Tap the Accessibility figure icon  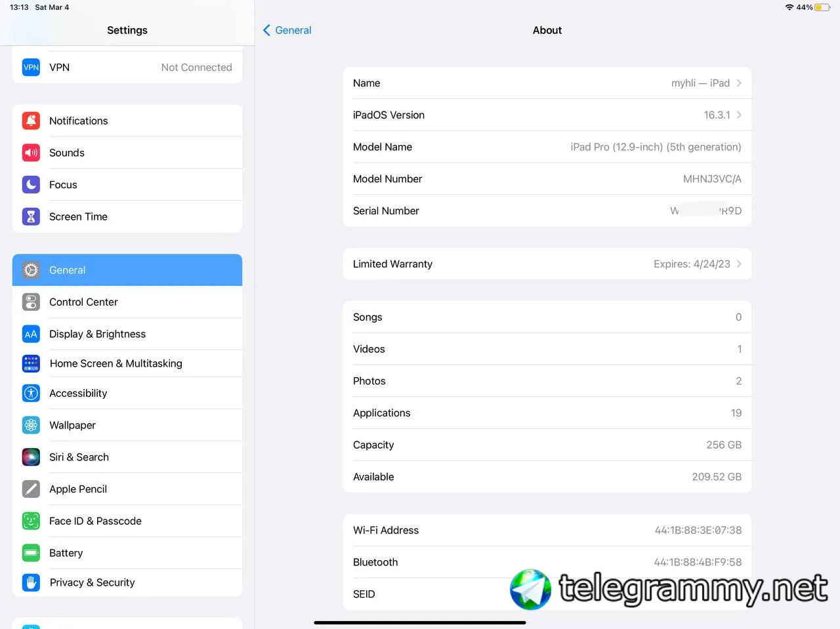click(31, 393)
